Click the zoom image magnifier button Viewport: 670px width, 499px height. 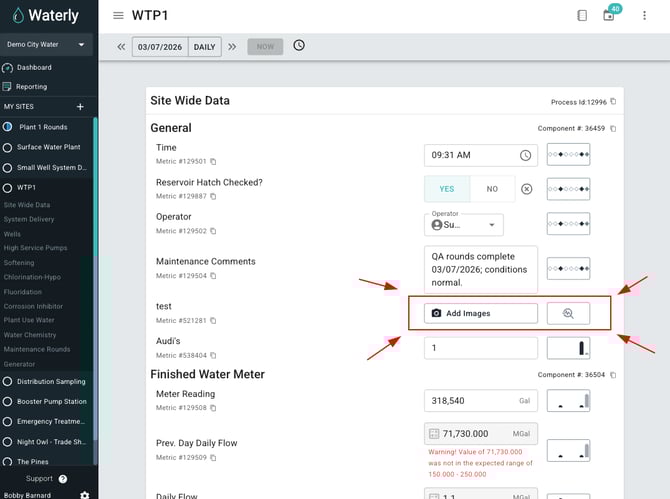(568, 313)
